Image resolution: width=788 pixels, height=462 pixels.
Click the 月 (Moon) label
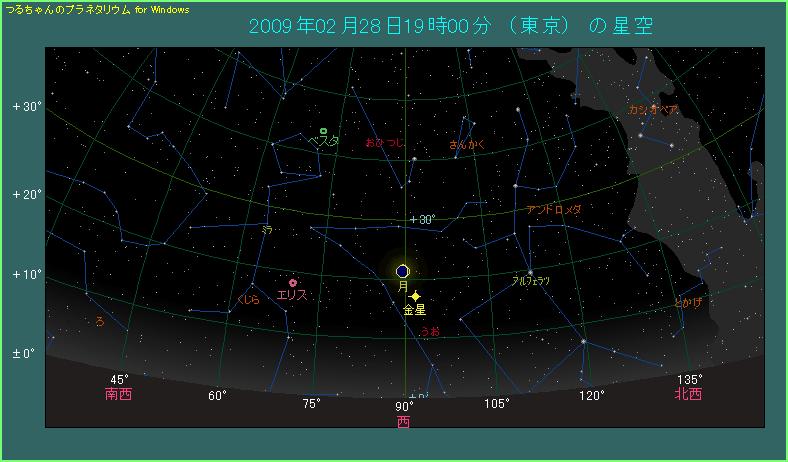pyautogui.click(x=403, y=286)
